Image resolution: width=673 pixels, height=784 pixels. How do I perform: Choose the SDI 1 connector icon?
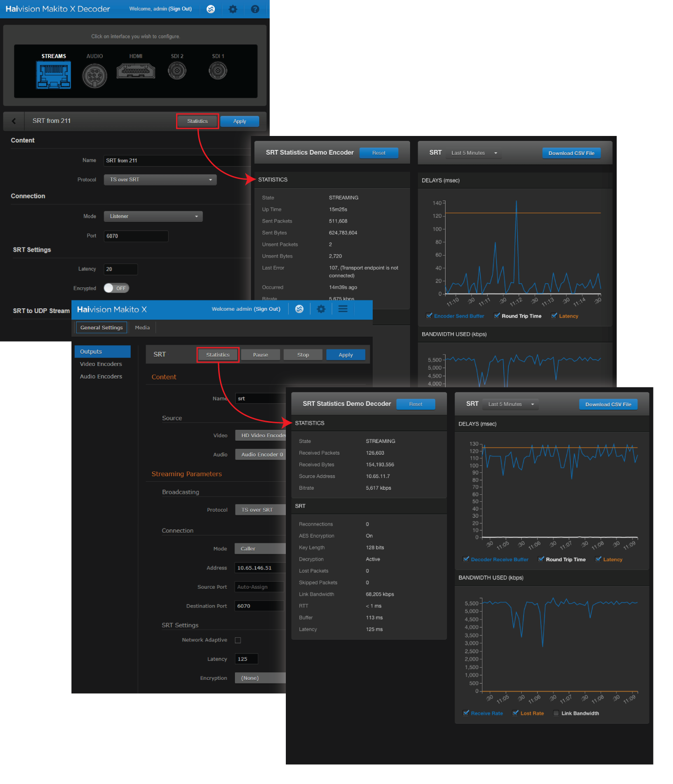click(x=218, y=71)
